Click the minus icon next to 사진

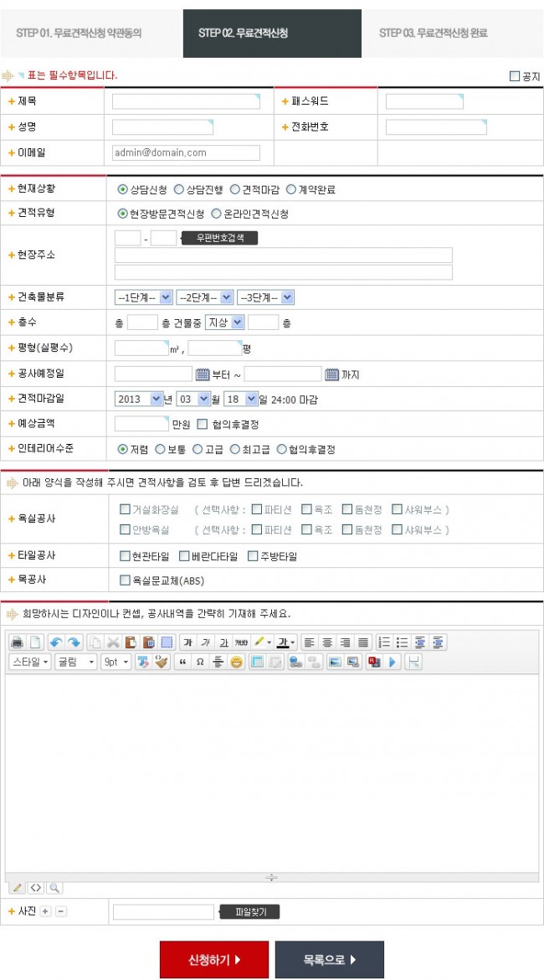[x=60, y=911]
